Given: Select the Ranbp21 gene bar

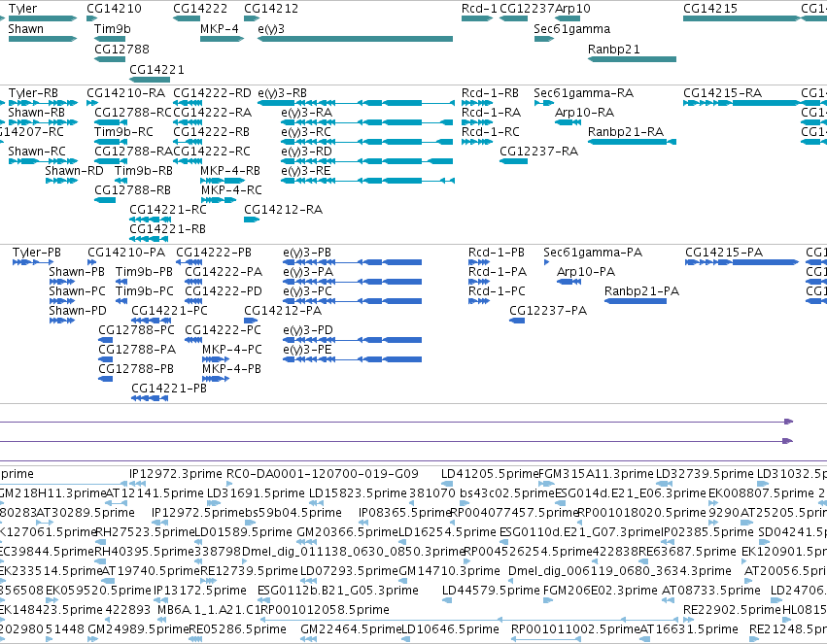Looking at the screenshot, I should (632, 59).
